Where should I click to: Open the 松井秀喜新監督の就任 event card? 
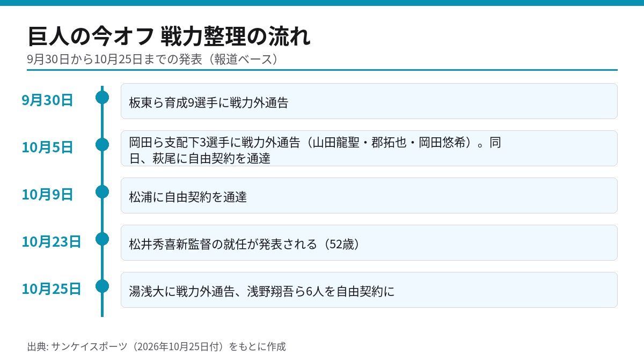[369, 242]
